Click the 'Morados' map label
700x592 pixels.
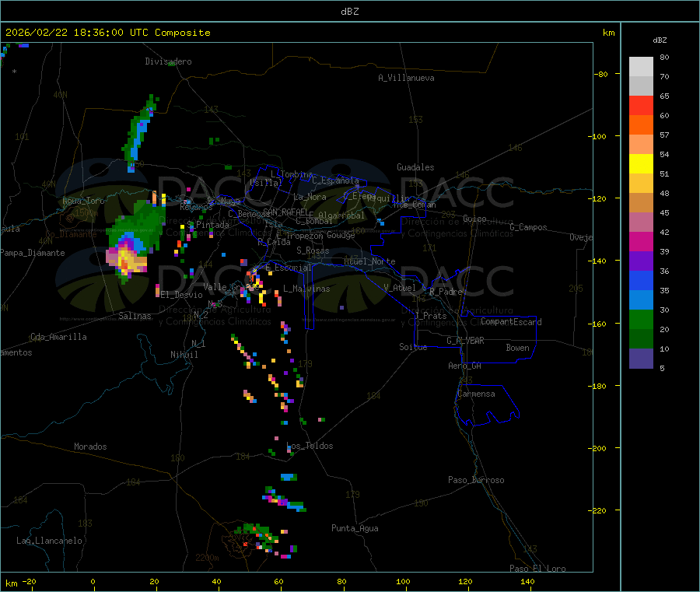coord(90,447)
